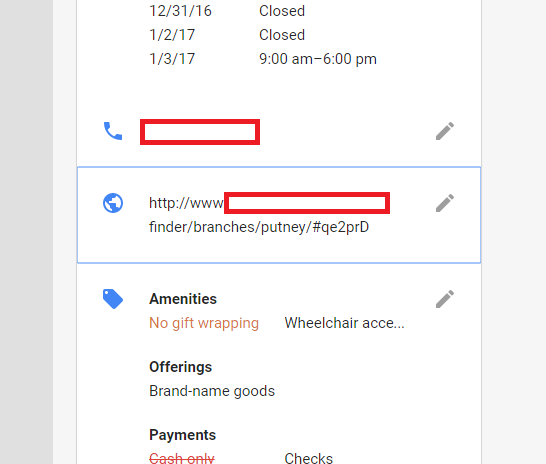Click the Payments heading

pyautogui.click(x=182, y=435)
